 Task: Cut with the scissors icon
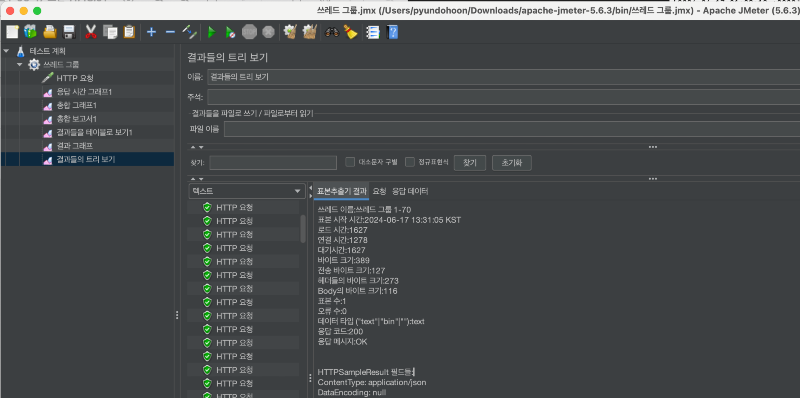pyautogui.click(x=91, y=32)
